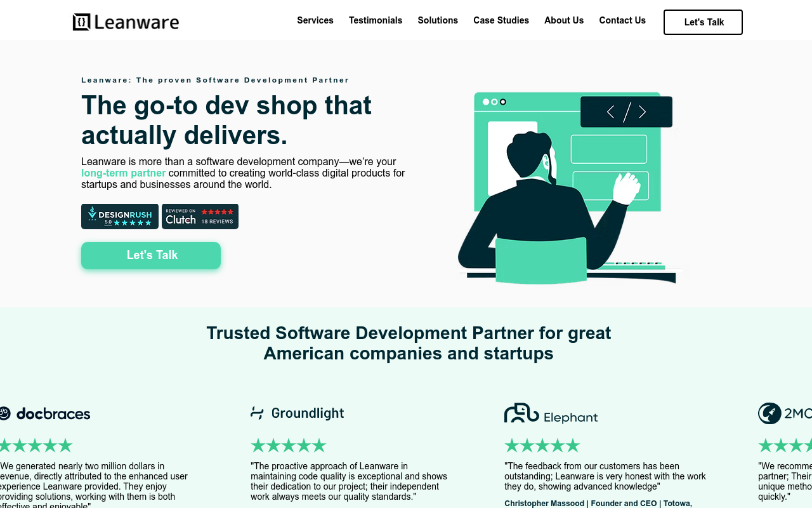Click the green Let's Talk button
The image size is (812, 508).
(151, 255)
